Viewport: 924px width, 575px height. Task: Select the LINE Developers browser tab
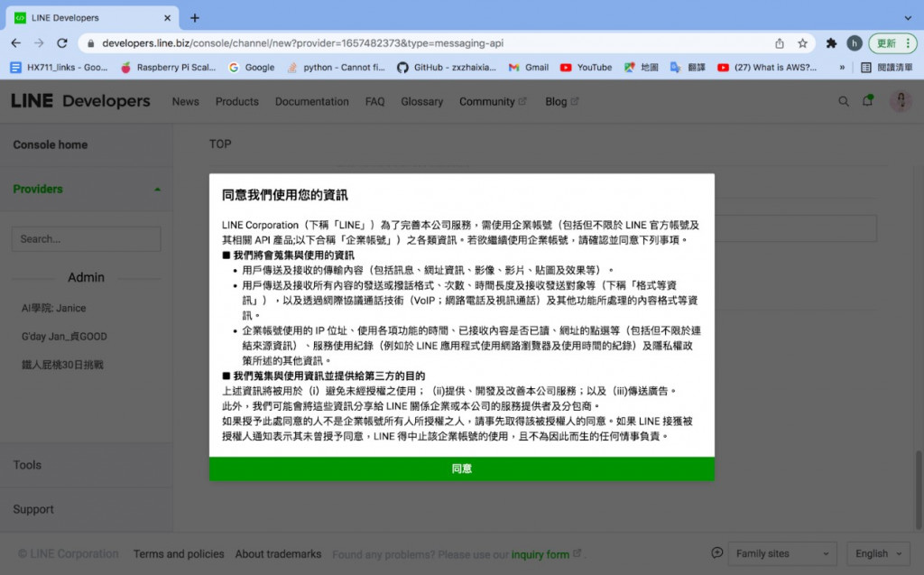point(93,18)
